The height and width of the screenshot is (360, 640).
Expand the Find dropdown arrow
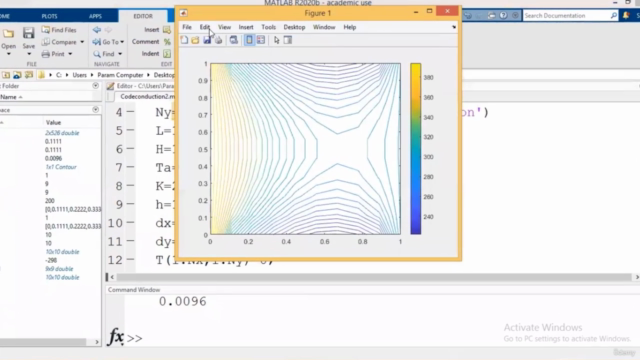click(x=120, y=54)
